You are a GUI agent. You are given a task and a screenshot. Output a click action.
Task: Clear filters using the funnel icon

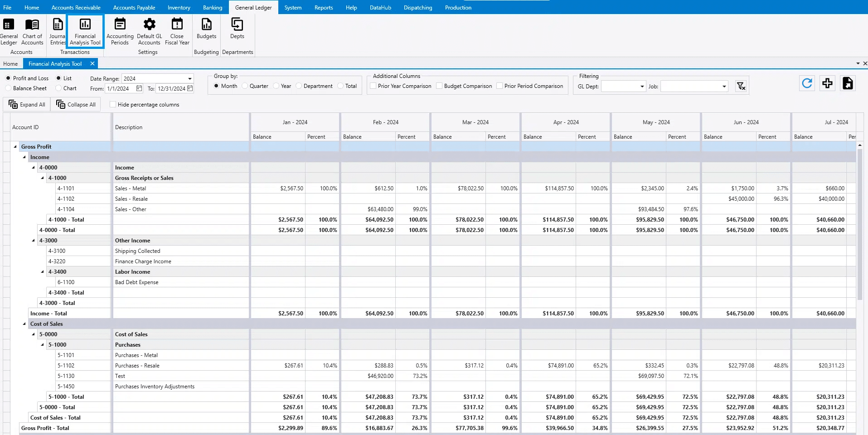741,86
